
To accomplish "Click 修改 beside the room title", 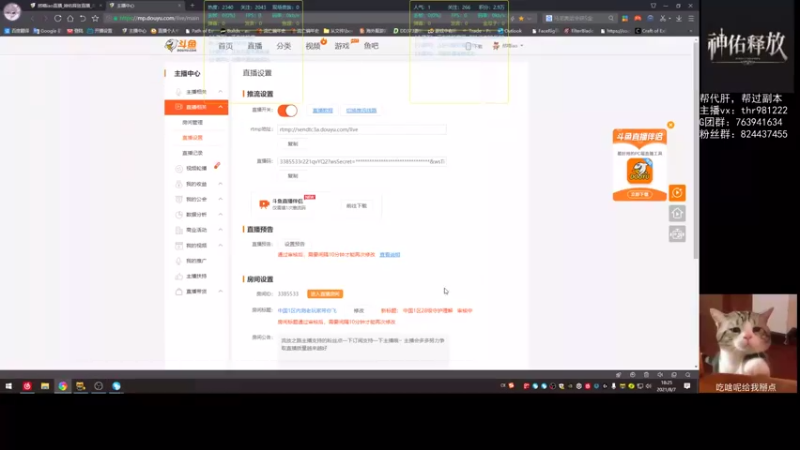I will click(359, 310).
